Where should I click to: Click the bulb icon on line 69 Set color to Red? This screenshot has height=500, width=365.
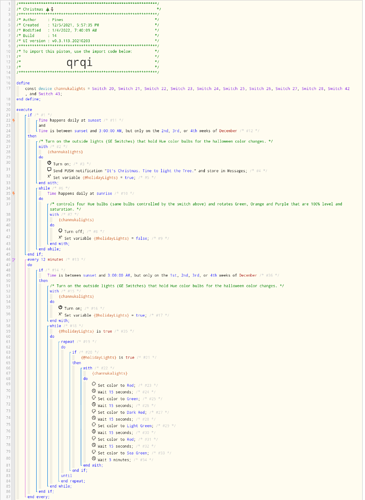(94, 384)
